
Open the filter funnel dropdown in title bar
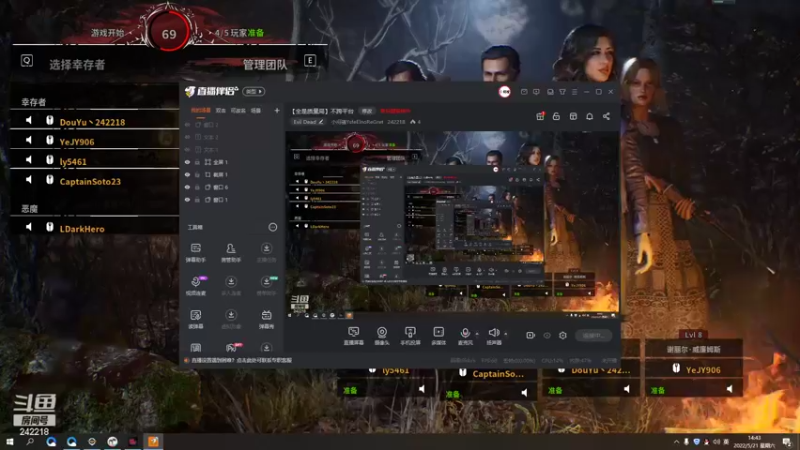pyautogui.click(x=562, y=92)
